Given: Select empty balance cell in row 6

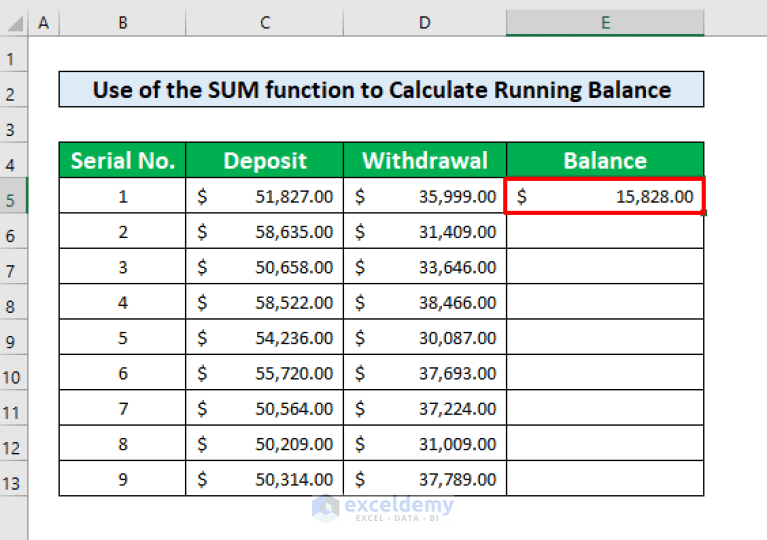Looking at the screenshot, I should tap(605, 231).
